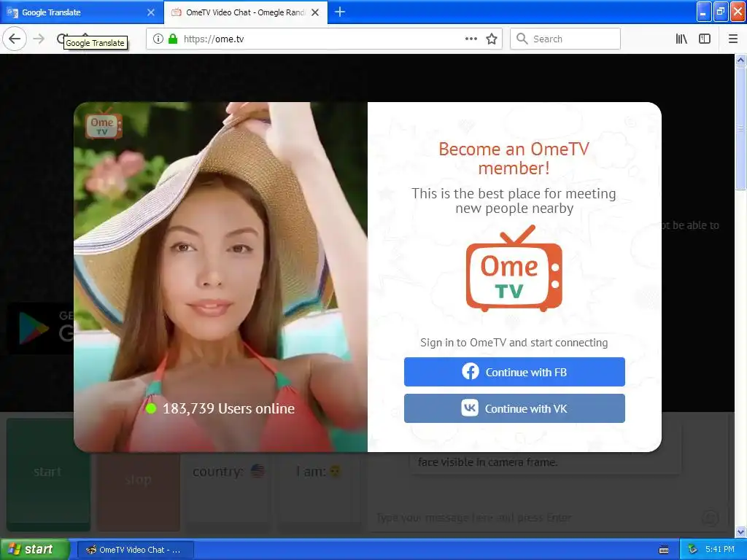
Task: Click the emoji icon in chat input
Action: click(711, 518)
